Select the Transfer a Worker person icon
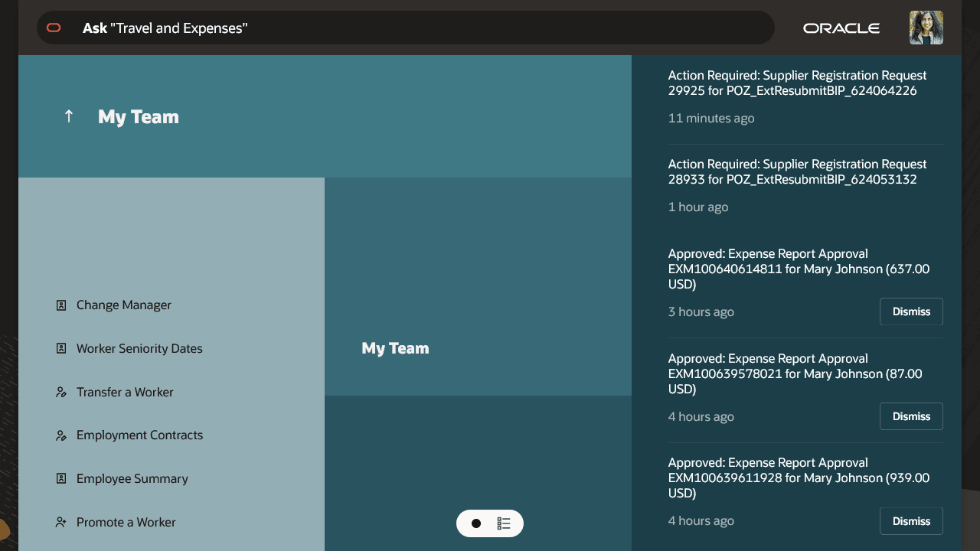 tap(61, 392)
